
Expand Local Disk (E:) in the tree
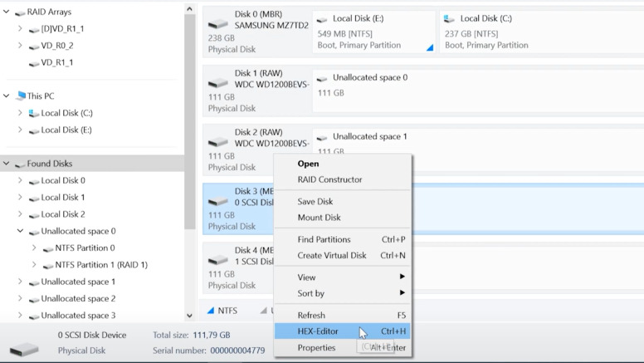pos(20,130)
